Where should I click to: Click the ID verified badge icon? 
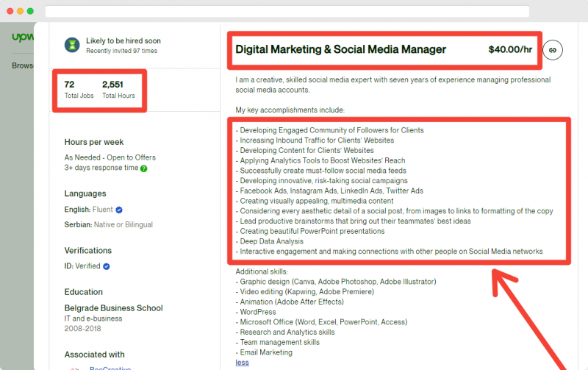pos(107,266)
